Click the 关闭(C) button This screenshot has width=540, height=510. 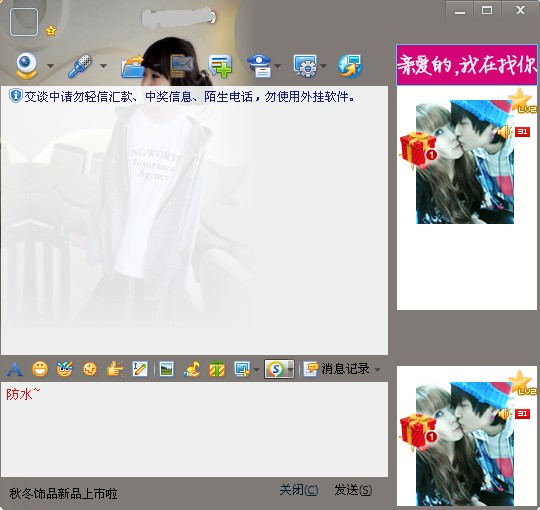tap(298, 490)
